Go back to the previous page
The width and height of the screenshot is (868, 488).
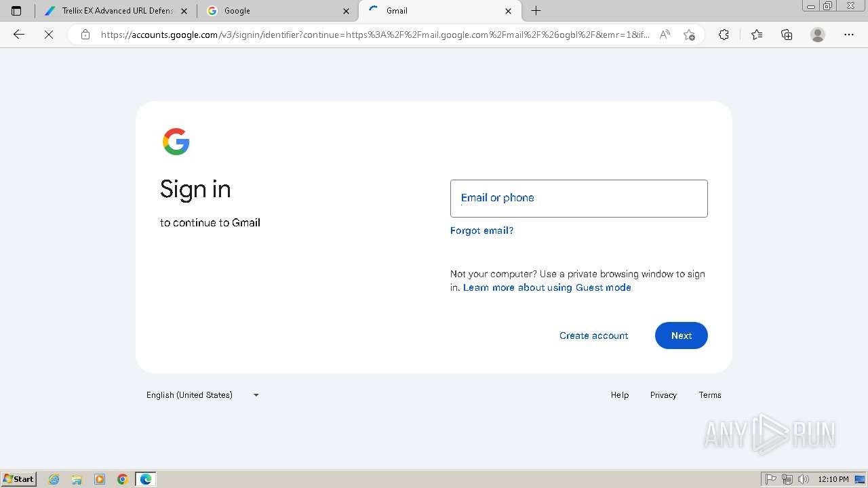click(x=19, y=35)
